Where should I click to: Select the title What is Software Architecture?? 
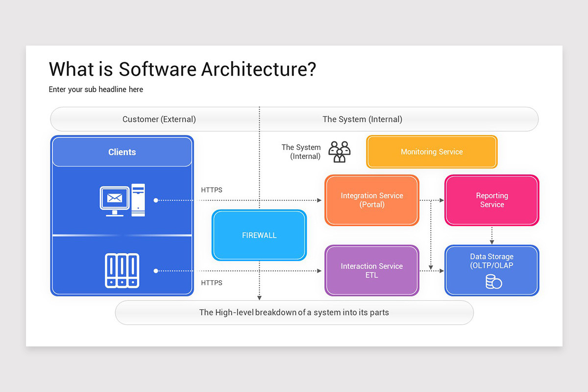tap(182, 69)
